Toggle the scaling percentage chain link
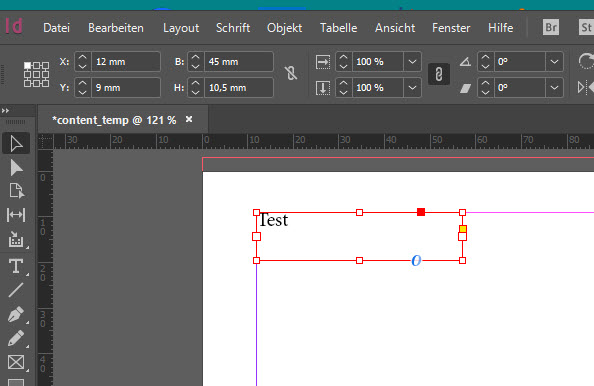 [439, 74]
